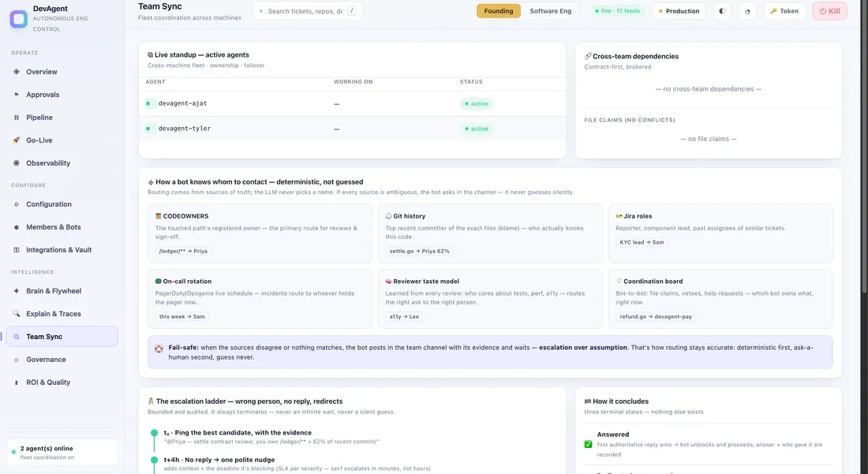This screenshot has height=474, width=868.
Task: Click the Jira roles card icon
Action: (x=619, y=216)
